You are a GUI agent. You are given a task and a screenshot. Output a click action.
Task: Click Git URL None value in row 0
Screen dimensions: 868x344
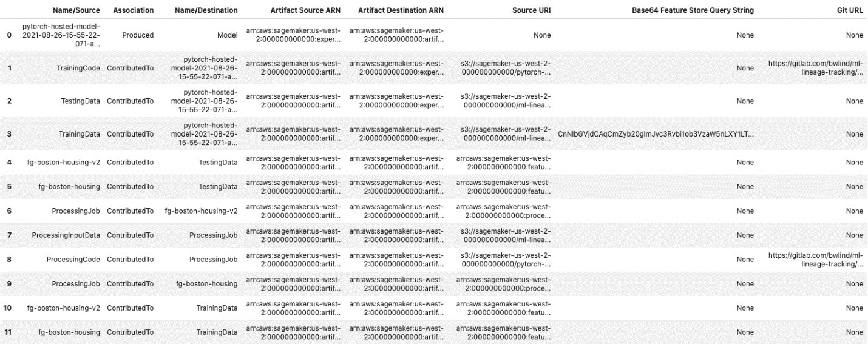click(x=854, y=35)
